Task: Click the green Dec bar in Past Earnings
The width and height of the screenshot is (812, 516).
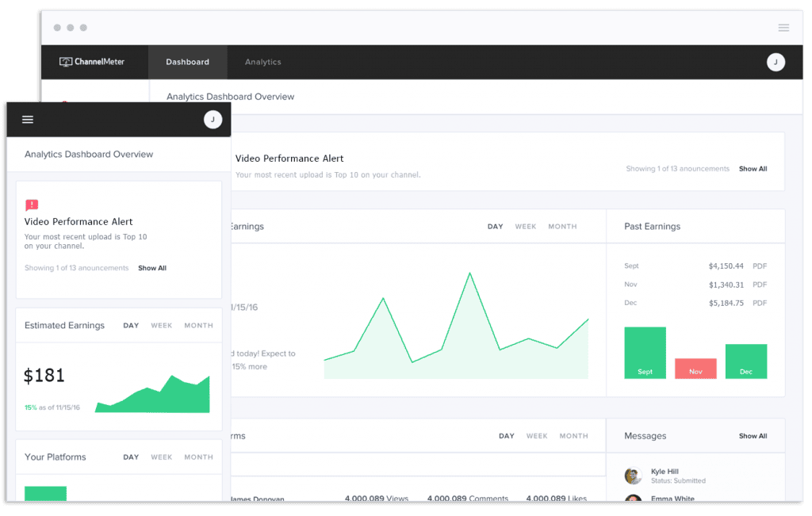Action: click(745, 361)
